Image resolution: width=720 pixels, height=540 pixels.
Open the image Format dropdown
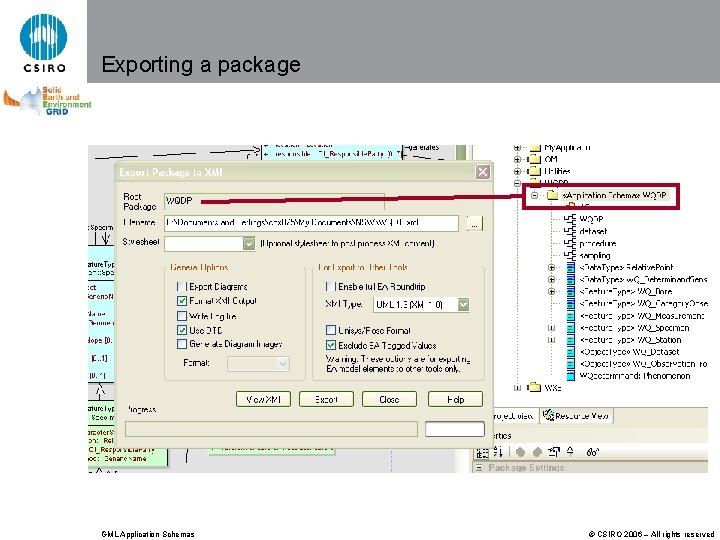point(283,364)
